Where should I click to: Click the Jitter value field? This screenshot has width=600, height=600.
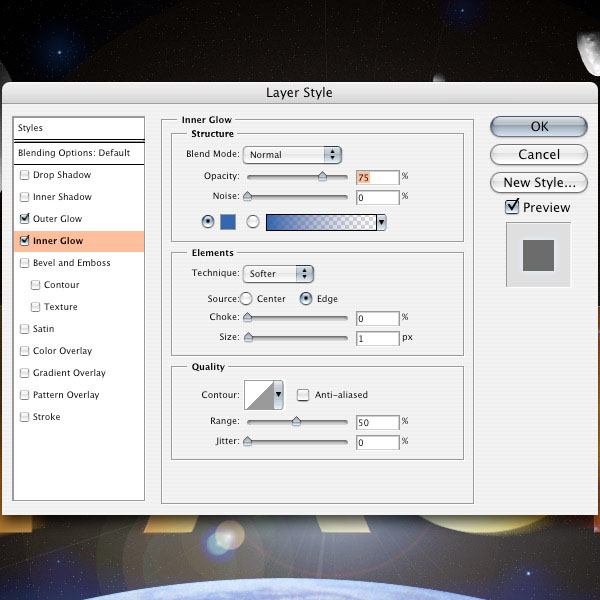point(378,443)
